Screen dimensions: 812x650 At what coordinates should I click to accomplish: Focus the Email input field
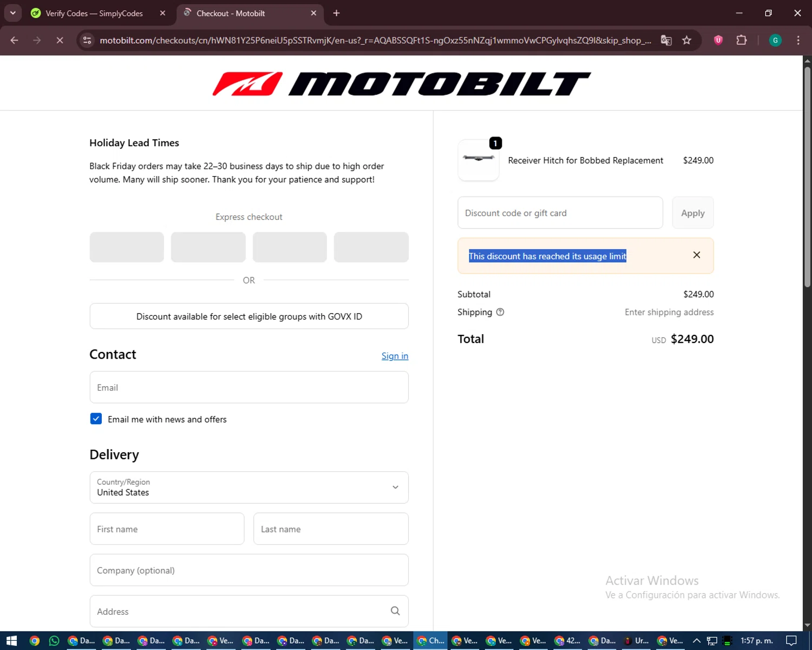[x=249, y=387]
